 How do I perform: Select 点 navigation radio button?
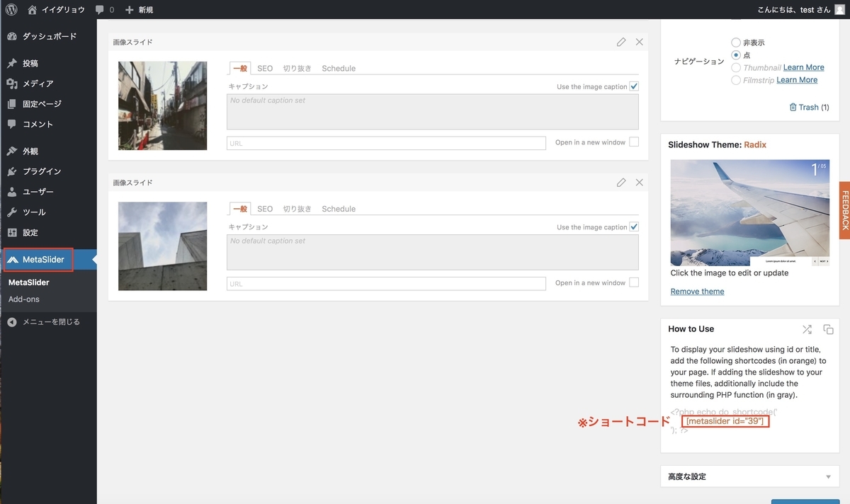pos(736,55)
